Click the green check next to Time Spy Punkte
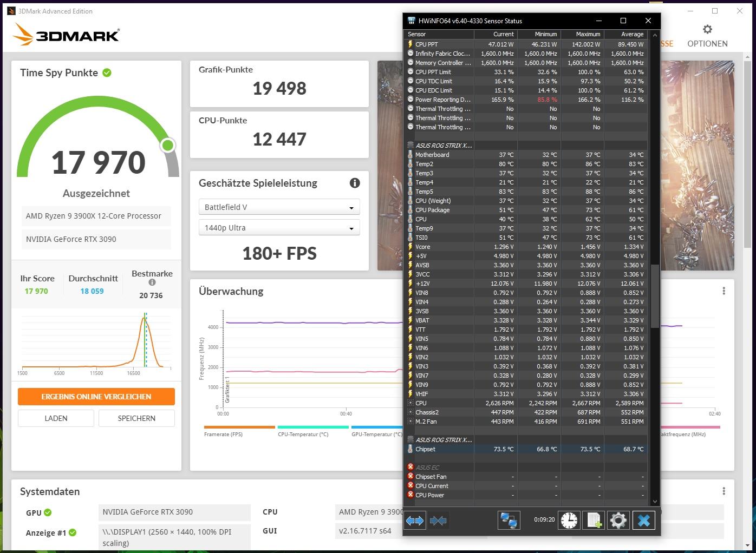This screenshot has width=756, height=553. (107, 73)
